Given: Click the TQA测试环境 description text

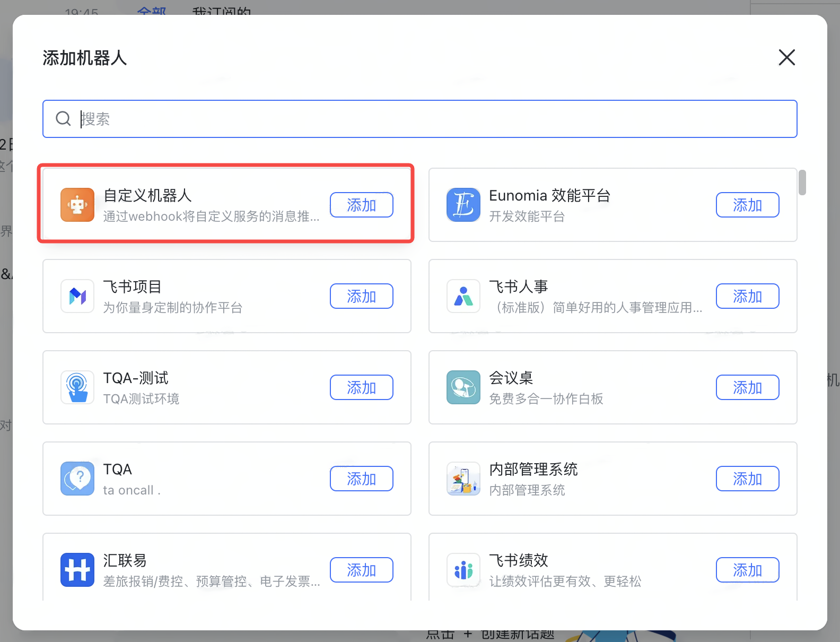Looking at the screenshot, I should 142,399.
